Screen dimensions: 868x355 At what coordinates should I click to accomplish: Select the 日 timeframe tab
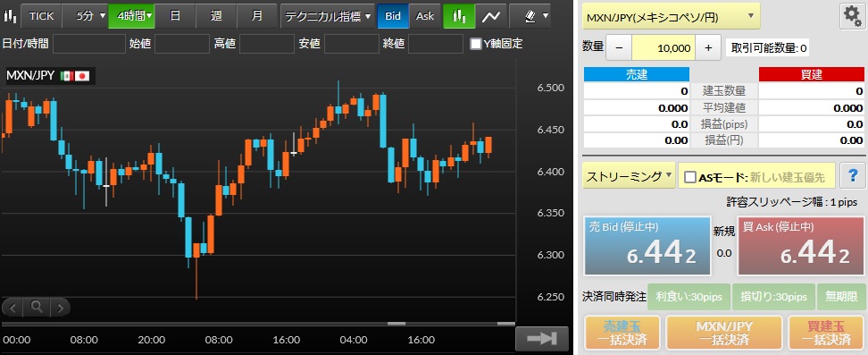(175, 16)
